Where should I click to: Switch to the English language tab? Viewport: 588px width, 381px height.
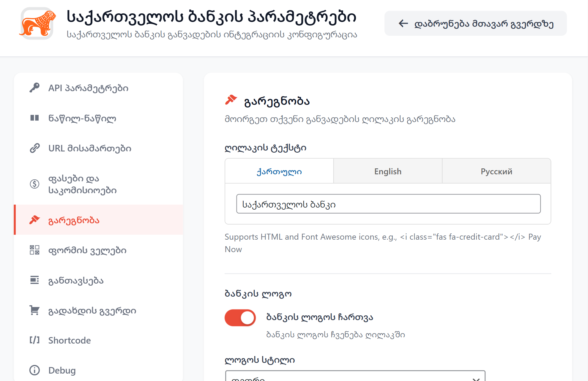click(387, 171)
